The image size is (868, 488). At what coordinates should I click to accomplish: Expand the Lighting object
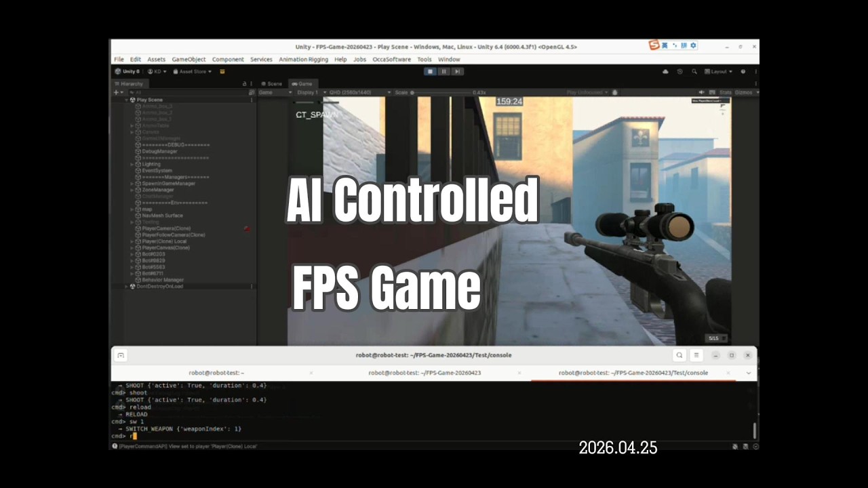coord(132,164)
